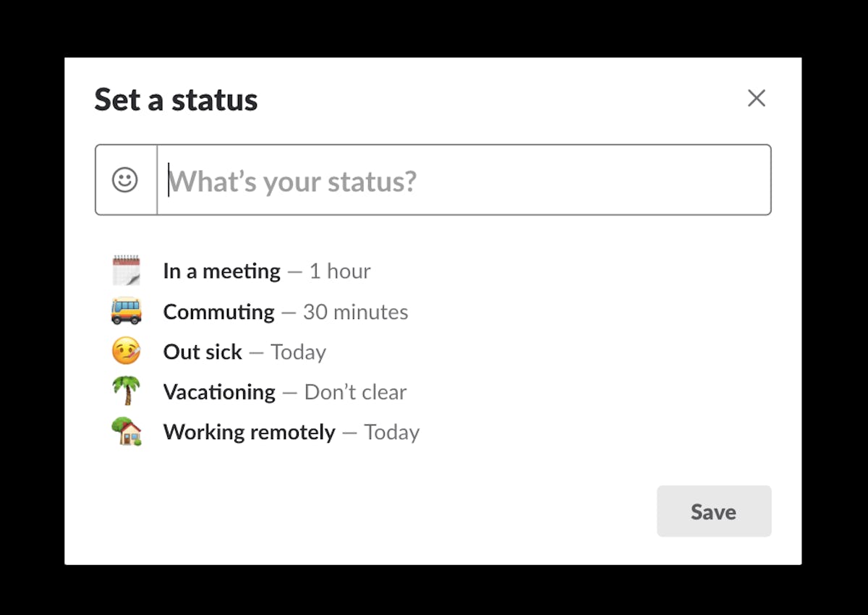Click the calendar emoji for In a meeting
The height and width of the screenshot is (615, 868).
(126, 271)
